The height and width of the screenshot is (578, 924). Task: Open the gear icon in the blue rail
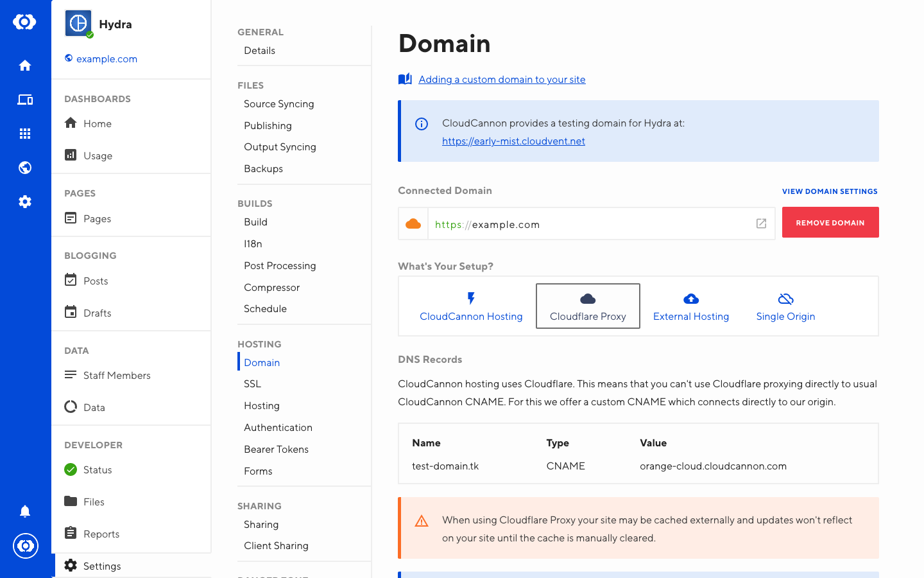coord(25,202)
